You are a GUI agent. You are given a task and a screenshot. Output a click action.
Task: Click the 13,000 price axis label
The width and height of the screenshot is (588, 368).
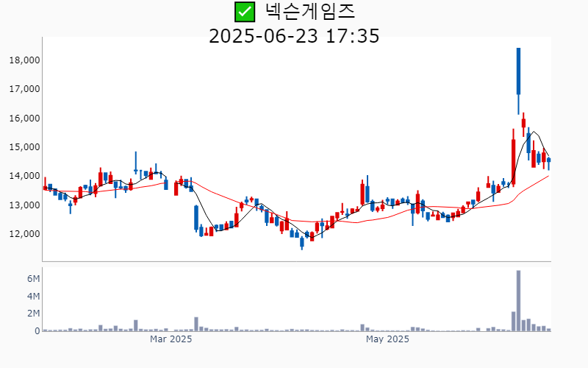(x=25, y=205)
